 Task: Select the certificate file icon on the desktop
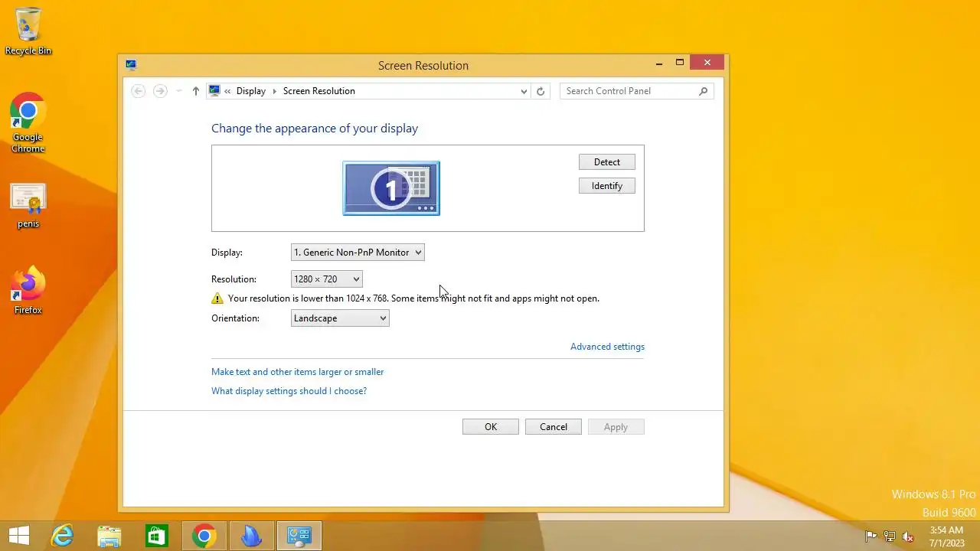pyautogui.click(x=28, y=206)
